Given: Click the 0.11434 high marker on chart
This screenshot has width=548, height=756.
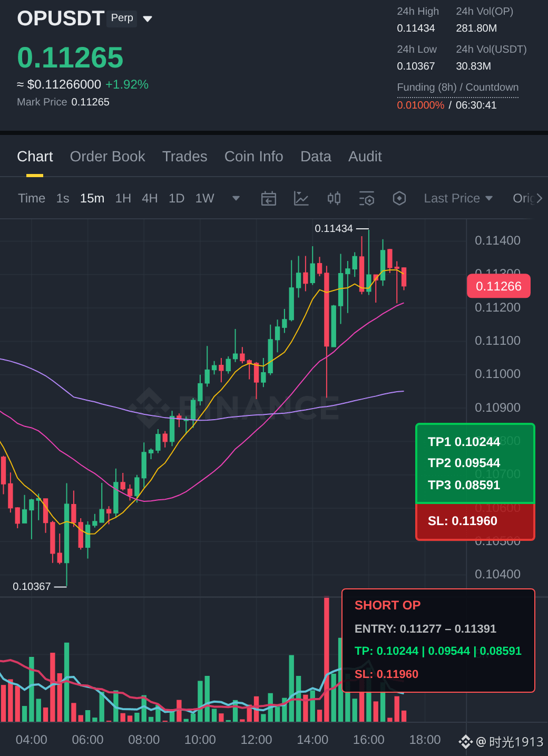Looking at the screenshot, I should coord(334,229).
